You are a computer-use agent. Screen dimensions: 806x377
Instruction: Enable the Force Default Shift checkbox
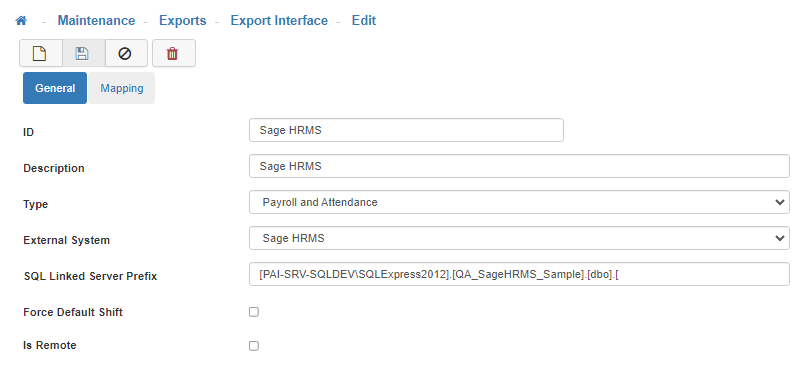click(x=254, y=312)
